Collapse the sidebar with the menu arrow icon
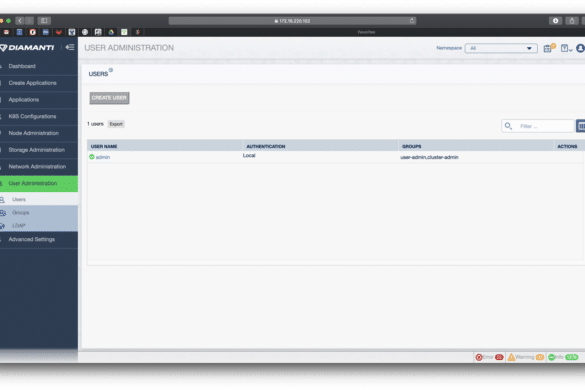Viewport: 585px width, 390px height. 70,47
